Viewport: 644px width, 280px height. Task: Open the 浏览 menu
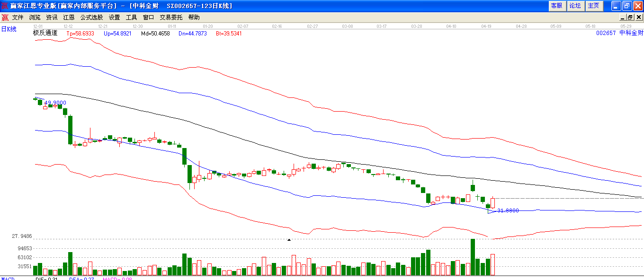[35, 17]
